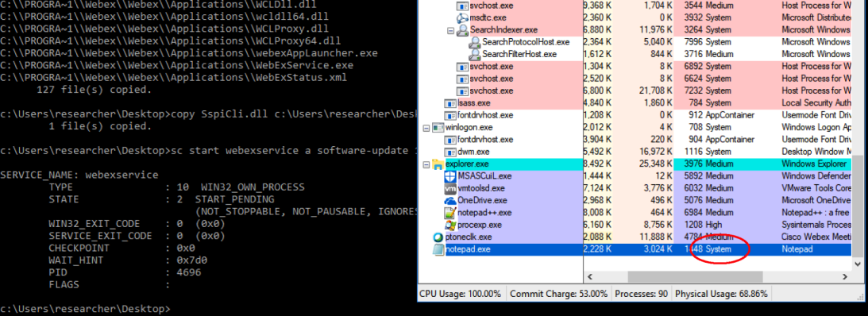This screenshot has height=316, width=868.
Task: Click the notepad++.exe process icon
Action: point(450,213)
